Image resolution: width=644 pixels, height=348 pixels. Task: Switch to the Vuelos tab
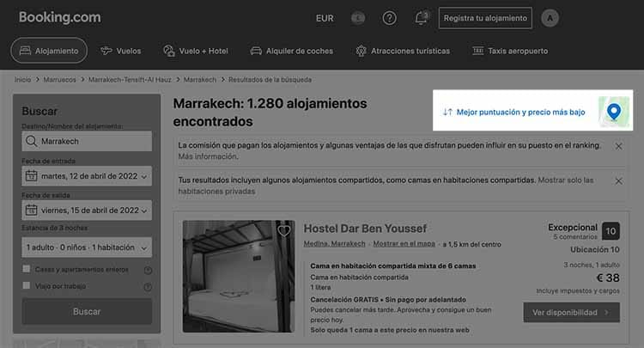point(119,51)
